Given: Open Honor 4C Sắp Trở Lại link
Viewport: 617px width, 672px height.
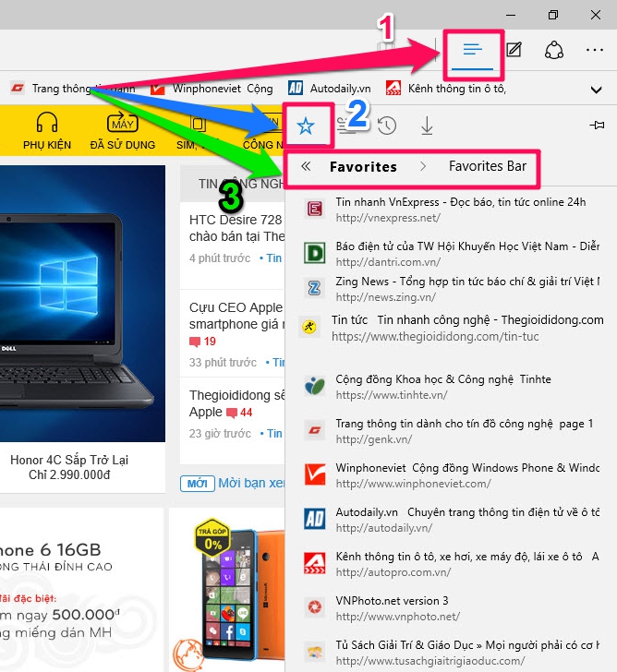Looking at the screenshot, I should pyautogui.click(x=69, y=468).
